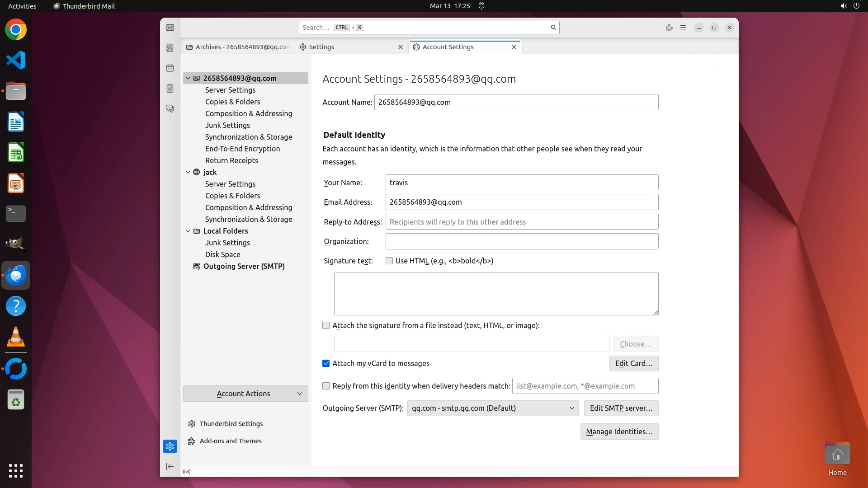The image size is (868, 488).
Task: Click the Manage Identities button
Action: [x=619, y=432]
